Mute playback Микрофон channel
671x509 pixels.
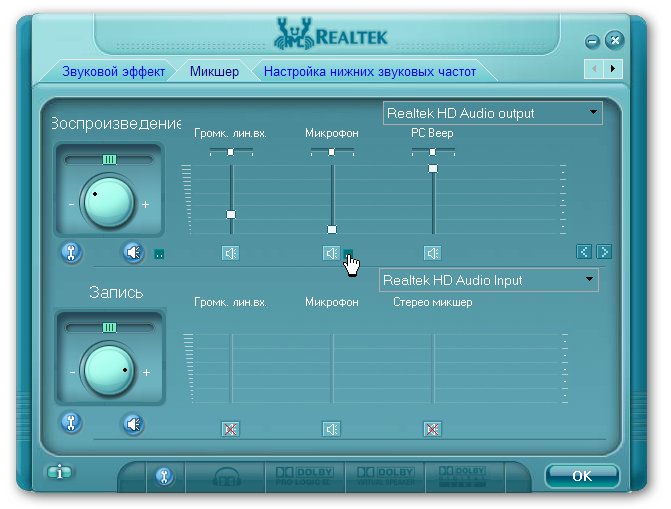coord(331,253)
